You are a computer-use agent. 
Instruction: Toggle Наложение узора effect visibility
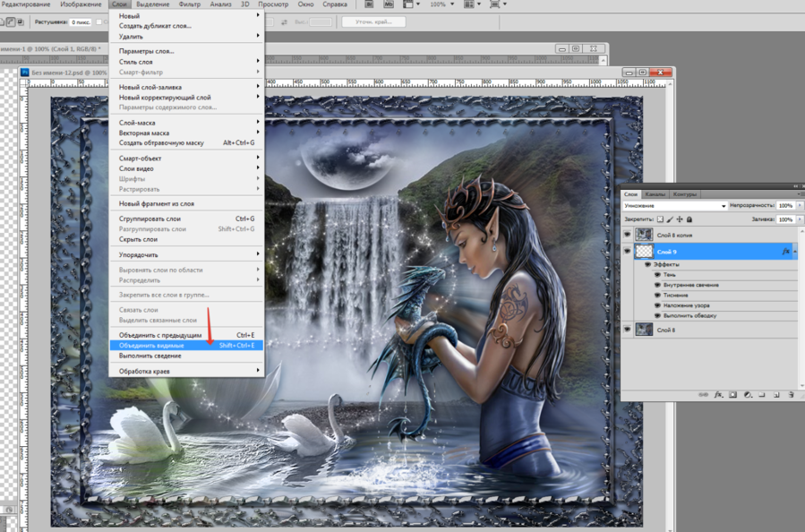point(657,305)
